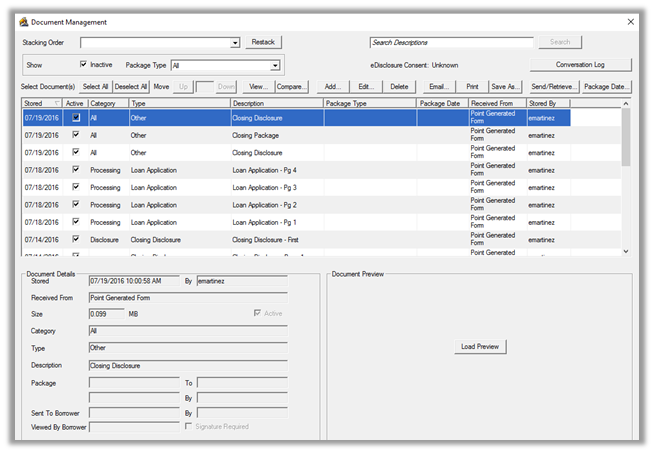Load the document preview

(x=480, y=347)
